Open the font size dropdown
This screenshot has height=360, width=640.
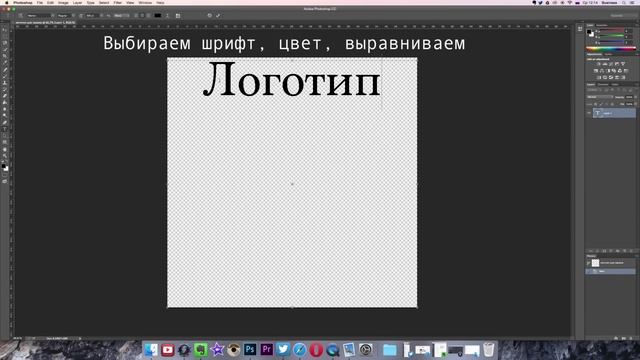coord(93,16)
